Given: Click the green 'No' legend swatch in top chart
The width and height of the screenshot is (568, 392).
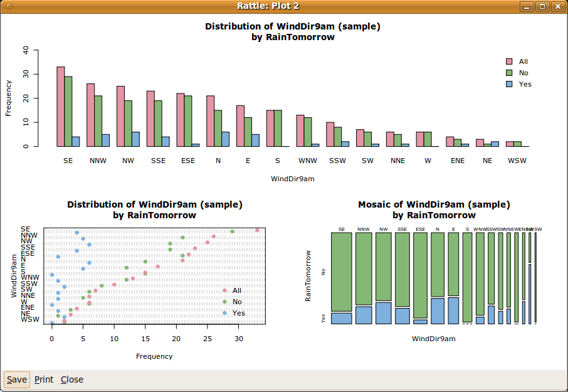Looking at the screenshot, I should [x=509, y=73].
